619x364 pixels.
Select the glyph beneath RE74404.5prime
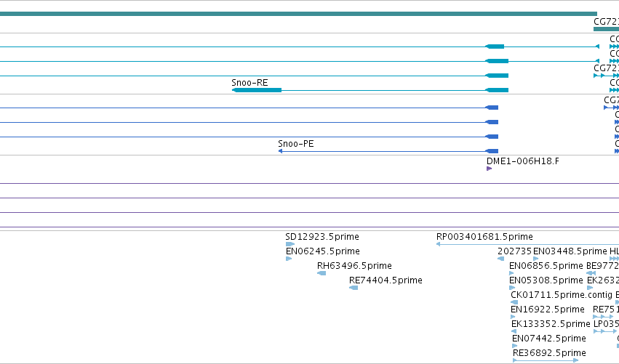354,288
